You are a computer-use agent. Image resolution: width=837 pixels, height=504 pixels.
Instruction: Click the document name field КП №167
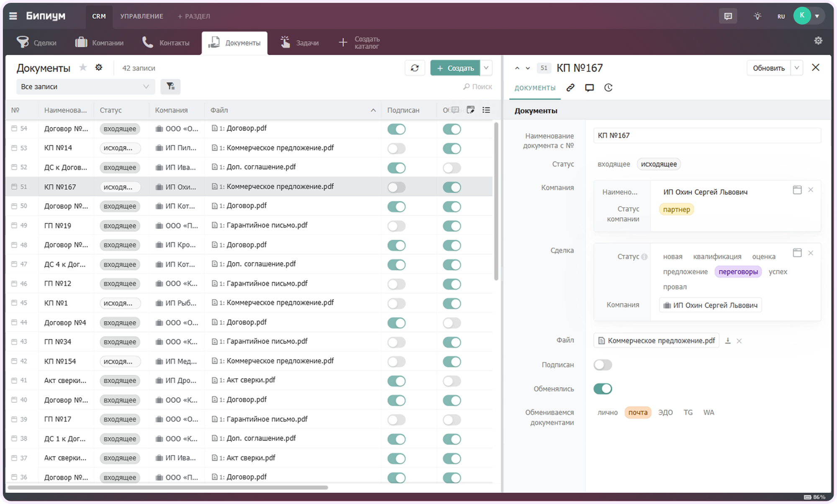pos(707,136)
